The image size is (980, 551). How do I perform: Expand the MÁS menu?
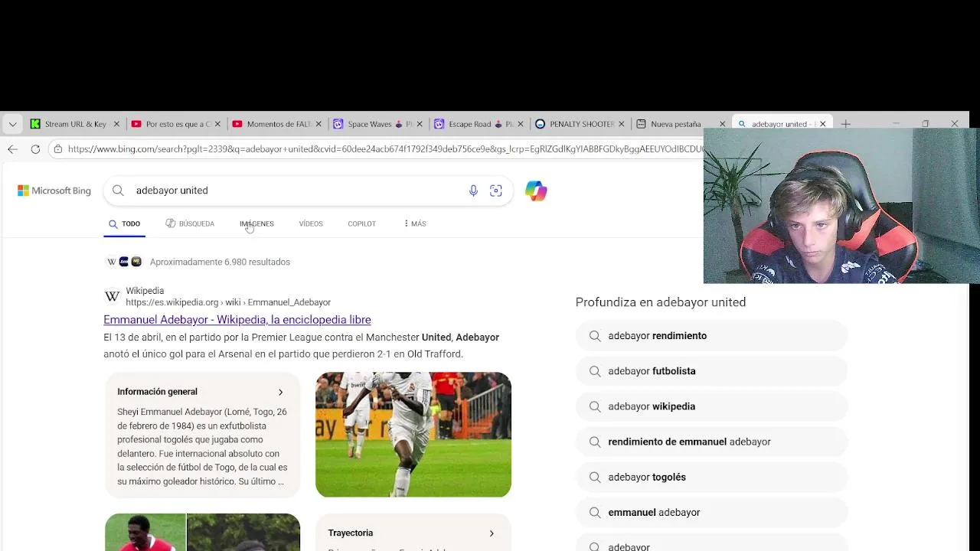tap(414, 223)
